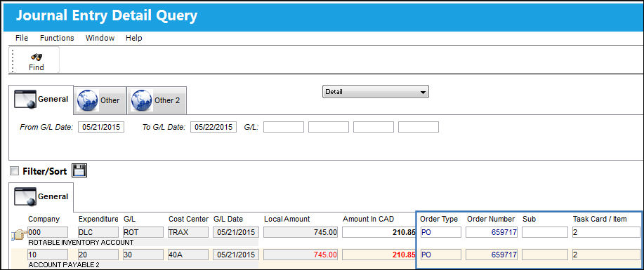Click Order Type PO in ACCOUNT PAYABLE row

click(x=441, y=255)
